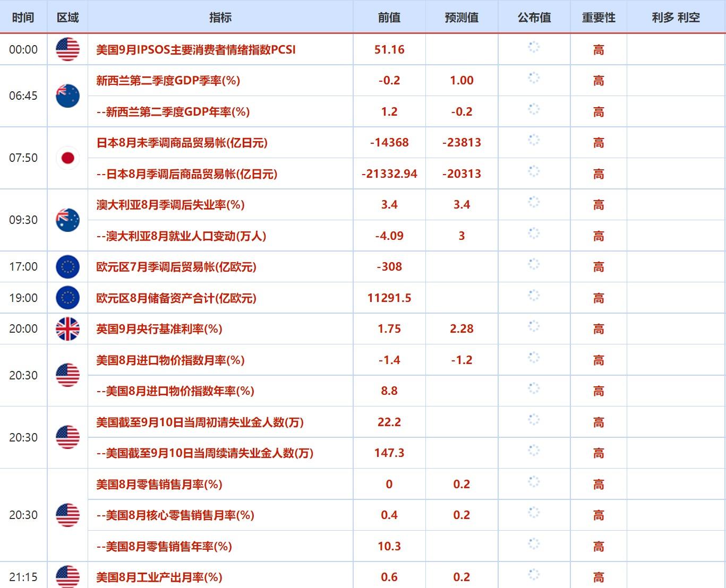Click the Australia flag at 09:30

(x=67, y=220)
